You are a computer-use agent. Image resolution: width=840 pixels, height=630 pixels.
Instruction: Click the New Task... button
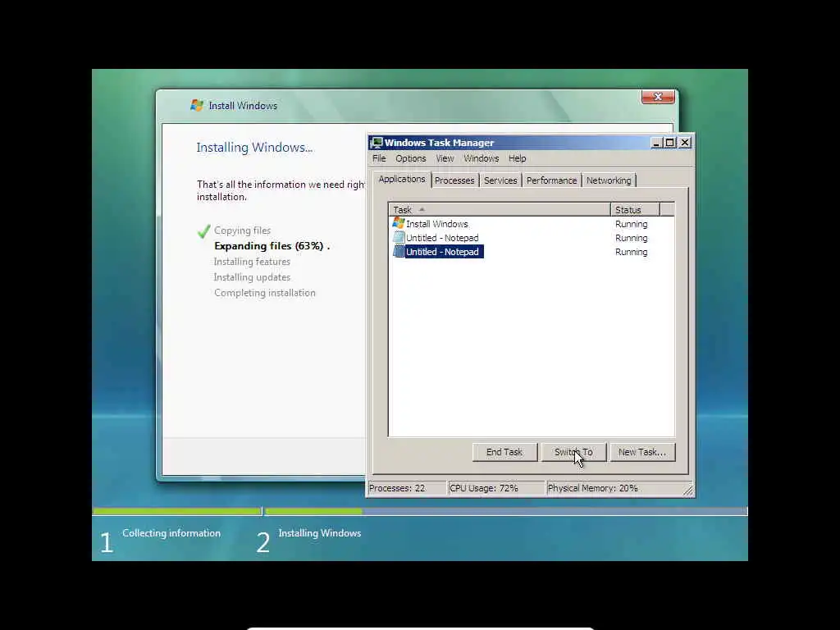[x=641, y=452]
